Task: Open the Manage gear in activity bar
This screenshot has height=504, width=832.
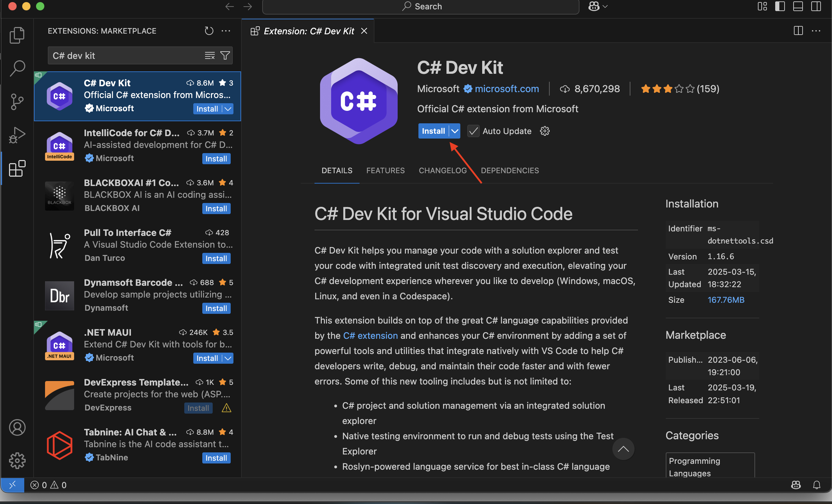Action: (17, 461)
